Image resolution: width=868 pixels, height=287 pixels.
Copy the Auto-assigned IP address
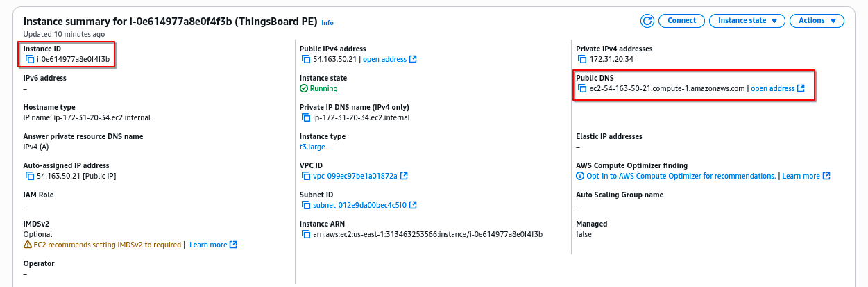[30, 177]
